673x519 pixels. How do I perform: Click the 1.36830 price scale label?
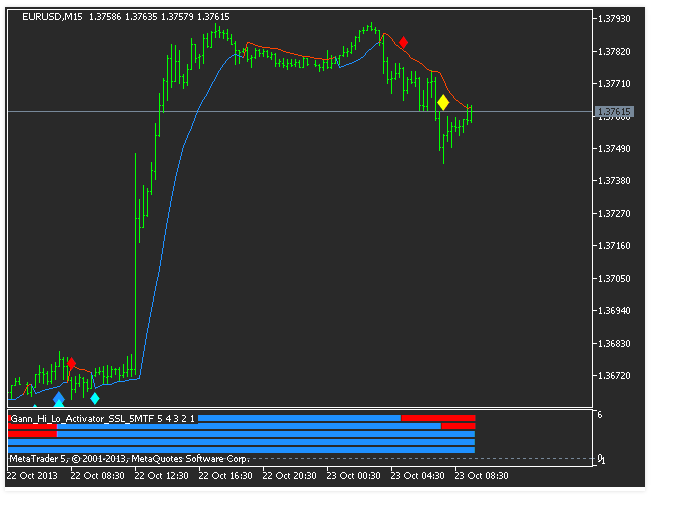[614, 343]
